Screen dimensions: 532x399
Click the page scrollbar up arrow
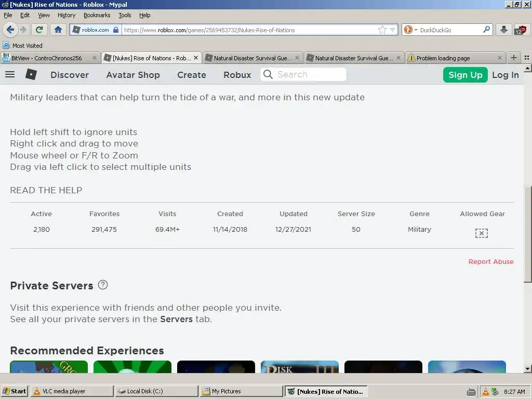pyautogui.click(x=528, y=68)
